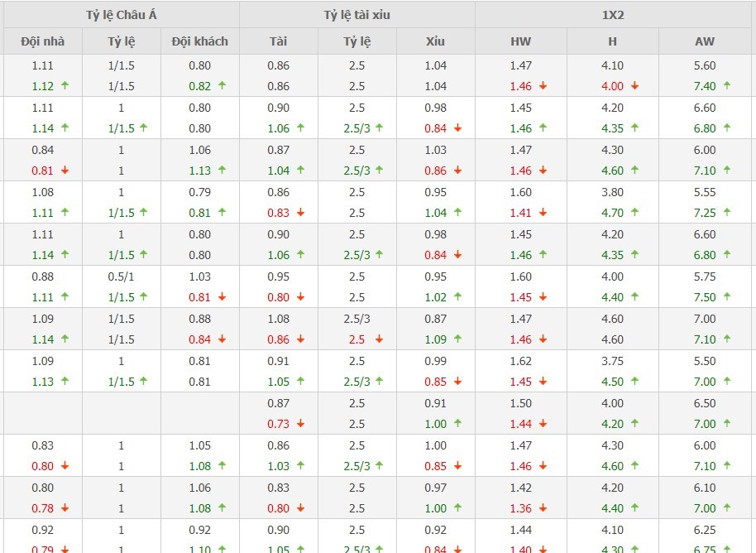Viewport: 756px width, 553px height.
Task: Click the red down arrow beside 0.78
Action: pyautogui.click(x=65, y=507)
